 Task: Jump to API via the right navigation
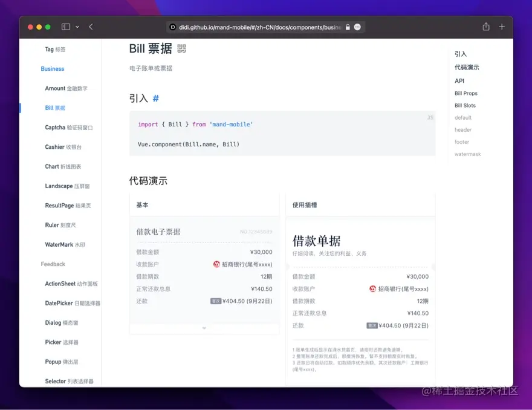click(x=459, y=80)
